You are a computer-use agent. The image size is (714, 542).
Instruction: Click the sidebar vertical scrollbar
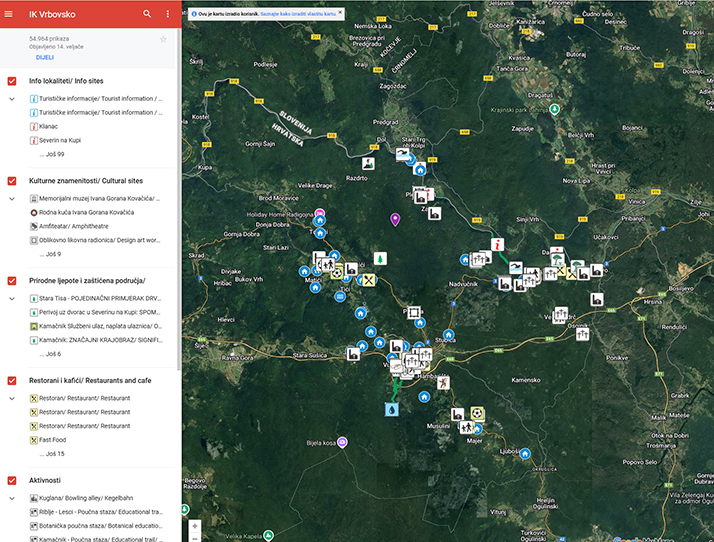pos(178,200)
